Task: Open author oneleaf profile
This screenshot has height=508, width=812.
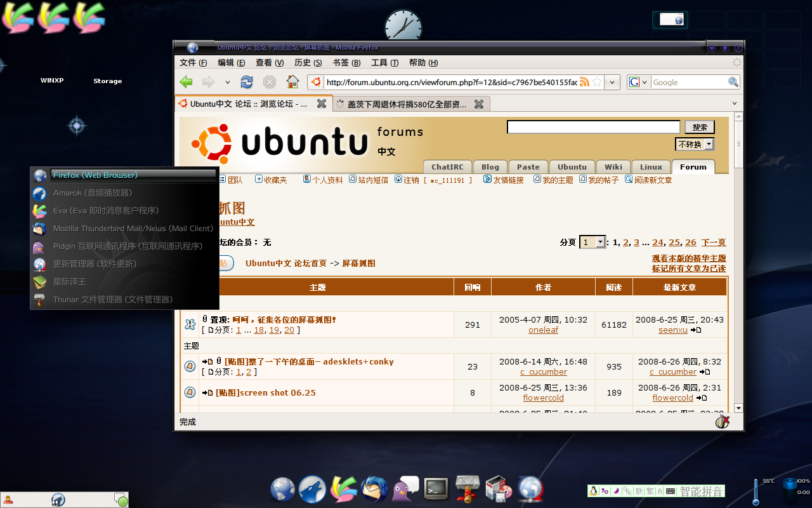Action: click(543, 330)
